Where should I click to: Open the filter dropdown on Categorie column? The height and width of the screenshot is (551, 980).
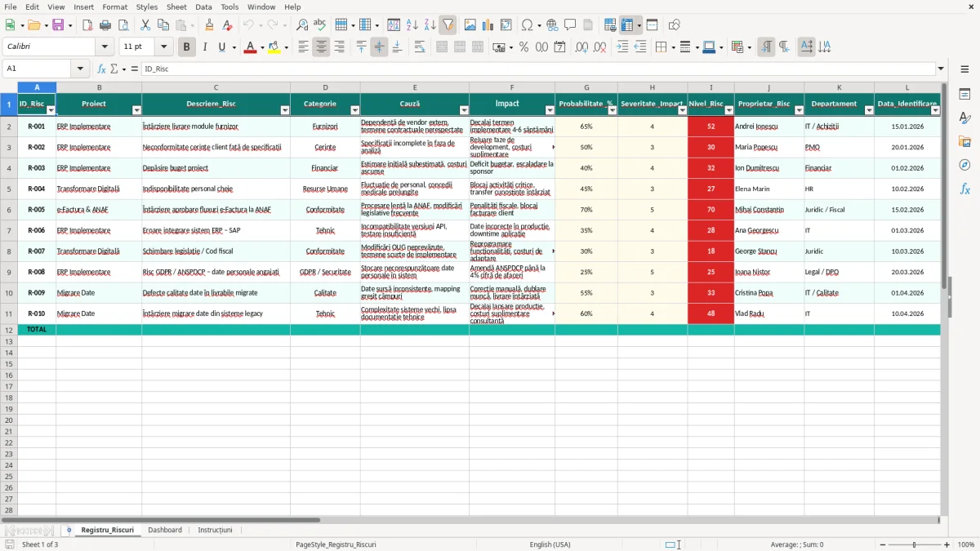[354, 110]
